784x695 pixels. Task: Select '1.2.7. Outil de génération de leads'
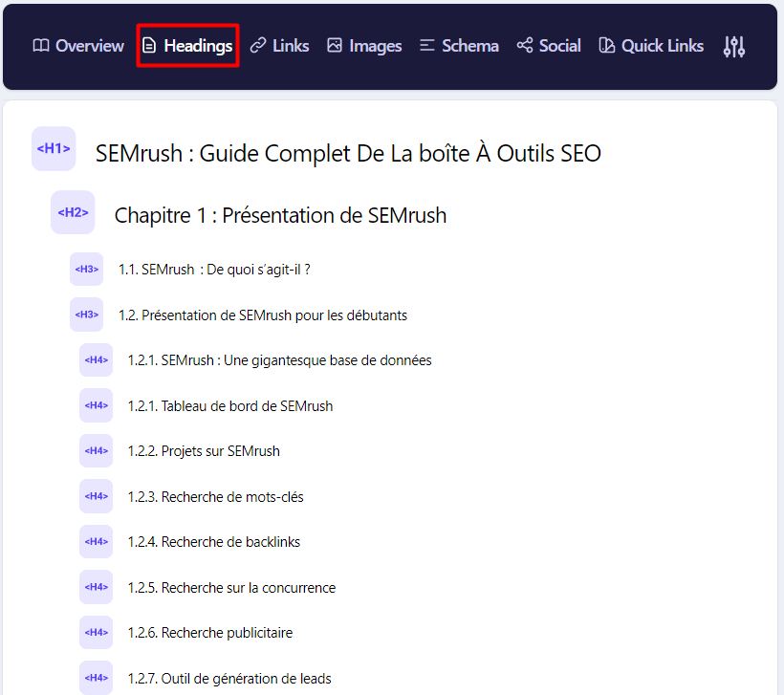tap(229, 679)
